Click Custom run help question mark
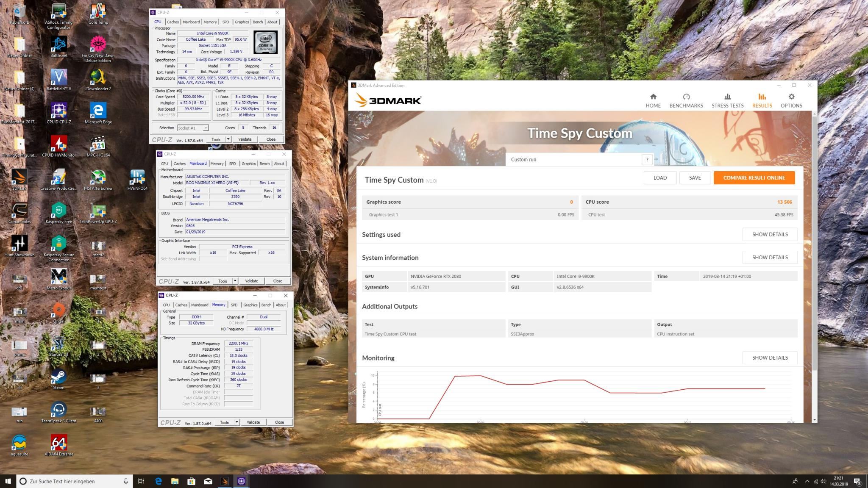The image size is (868, 488). click(647, 160)
